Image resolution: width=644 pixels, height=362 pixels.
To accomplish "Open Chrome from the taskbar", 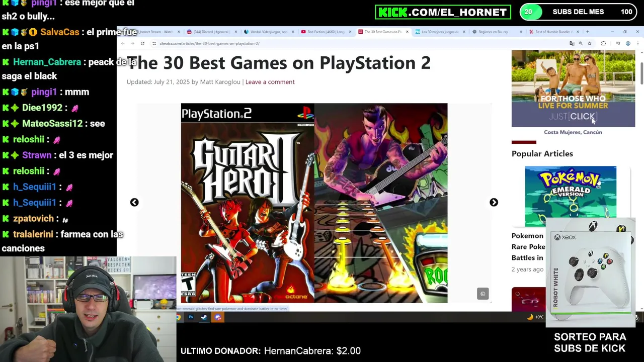I will [x=178, y=317].
